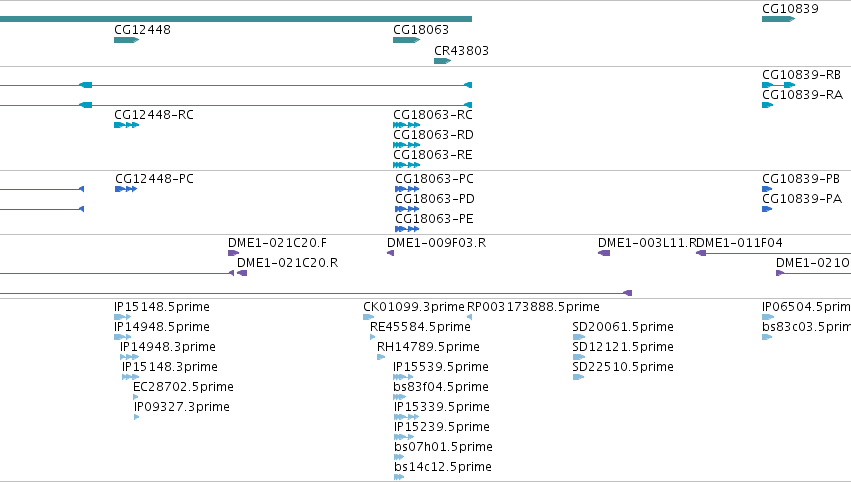
Task: Select the CG10839-RB transcript feature
Action: point(778,85)
